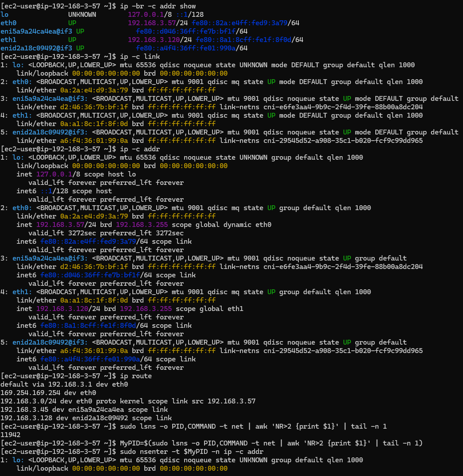Click 'link/loopback' on the terminal's last line
This screenshot has width=463, height=476.
point(42,468)
